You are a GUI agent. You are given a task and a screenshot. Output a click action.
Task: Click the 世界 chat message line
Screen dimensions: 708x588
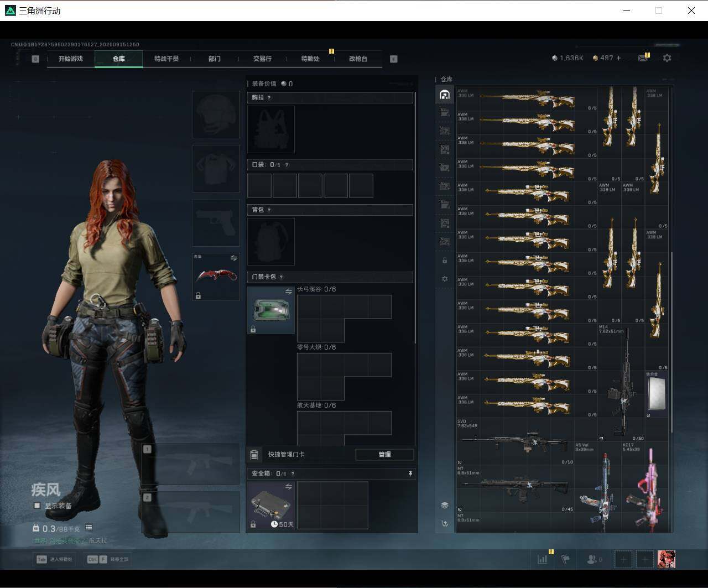pos(70,541)
